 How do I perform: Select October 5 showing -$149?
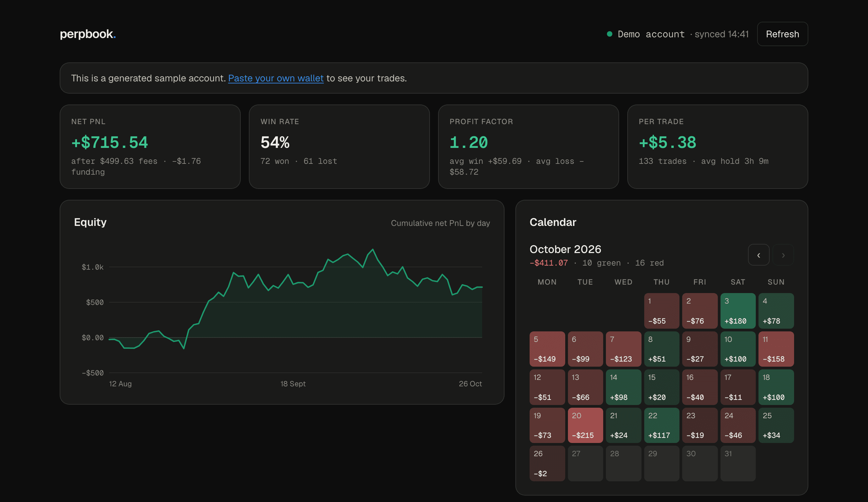pos(547,349)
